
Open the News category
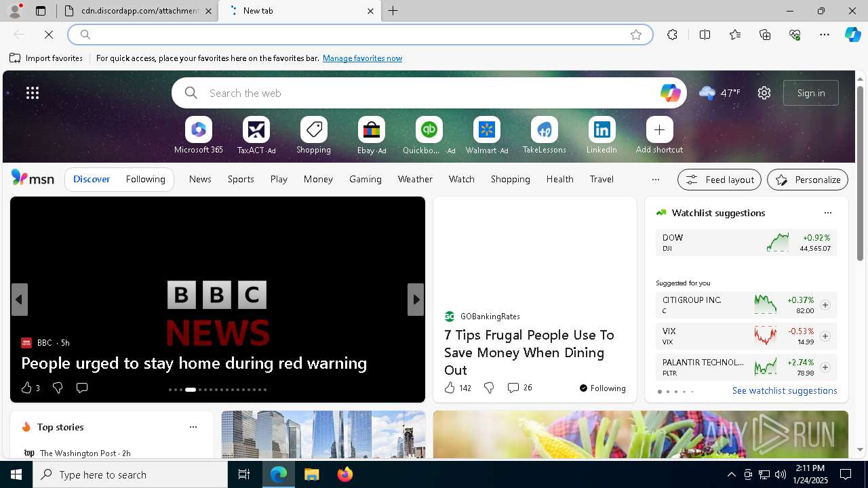coord(200,179)
